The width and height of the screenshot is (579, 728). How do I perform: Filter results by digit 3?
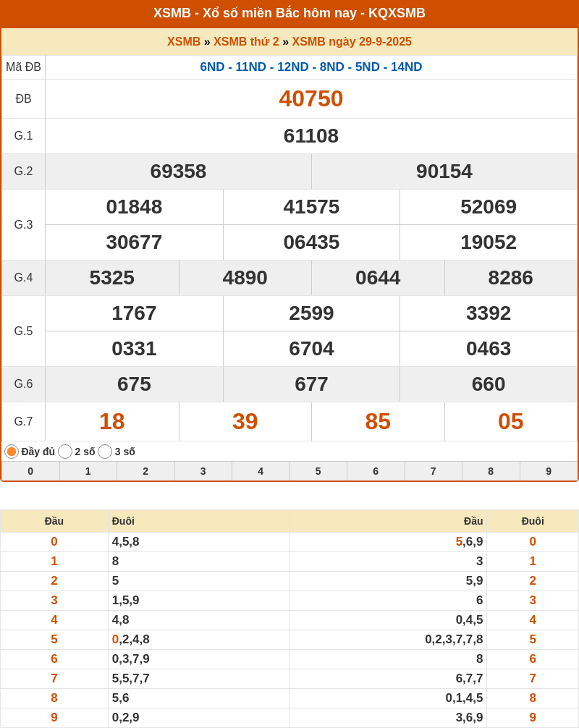click(x=203, y=471)
